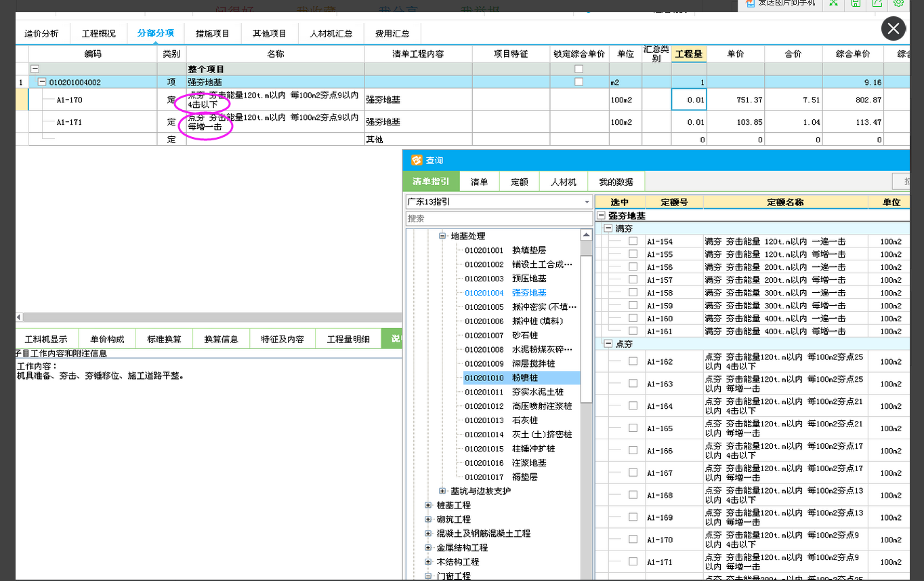Toggle lock price checkbox for 010201004002 row
924x581 pixels.
(x=579, y=82)
